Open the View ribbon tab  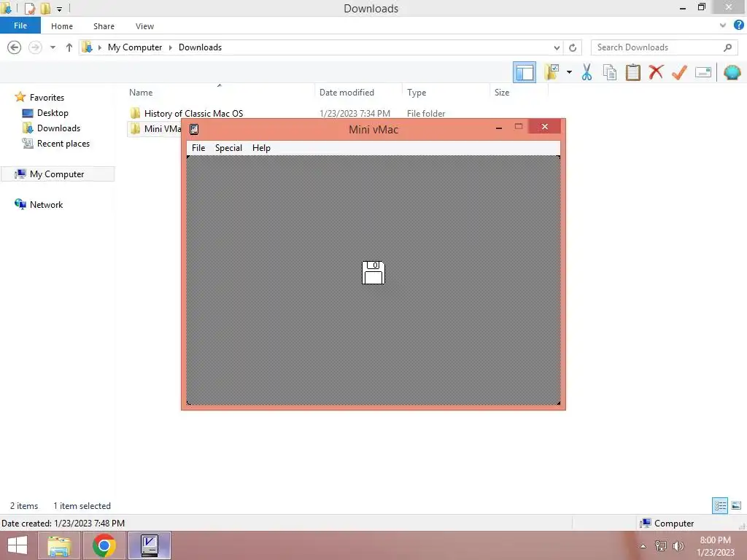coord(144,26)
